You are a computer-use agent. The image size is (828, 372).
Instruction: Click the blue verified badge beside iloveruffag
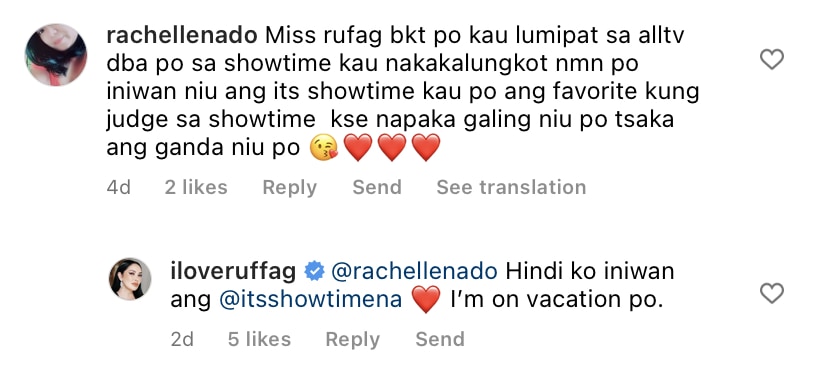pos(314,272)
